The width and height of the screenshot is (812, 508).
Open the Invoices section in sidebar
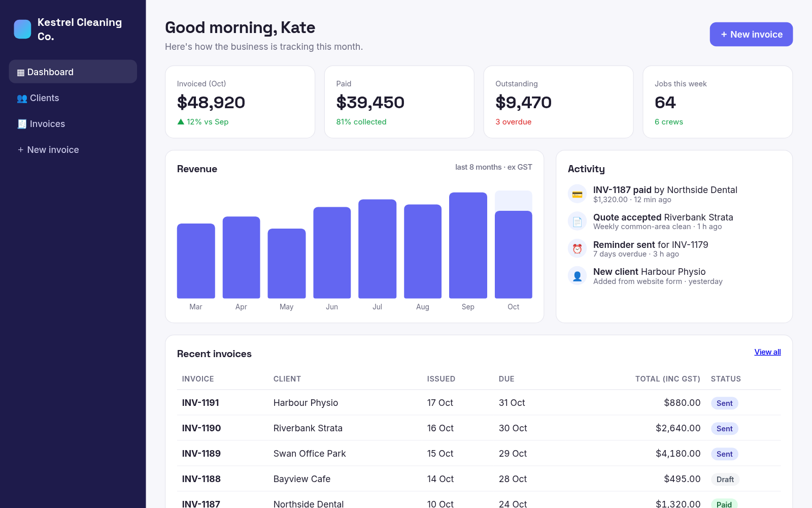(x=73, y=123)
